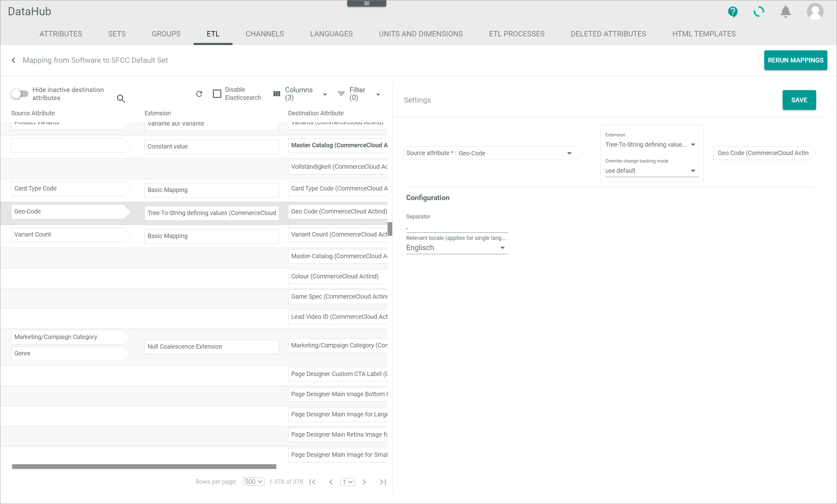
Task: Sort by Source Attribute column header
Action: coord(33,113)
